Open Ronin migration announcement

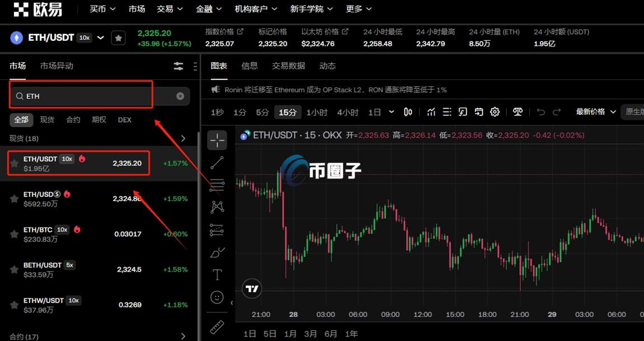click(335, 90)
